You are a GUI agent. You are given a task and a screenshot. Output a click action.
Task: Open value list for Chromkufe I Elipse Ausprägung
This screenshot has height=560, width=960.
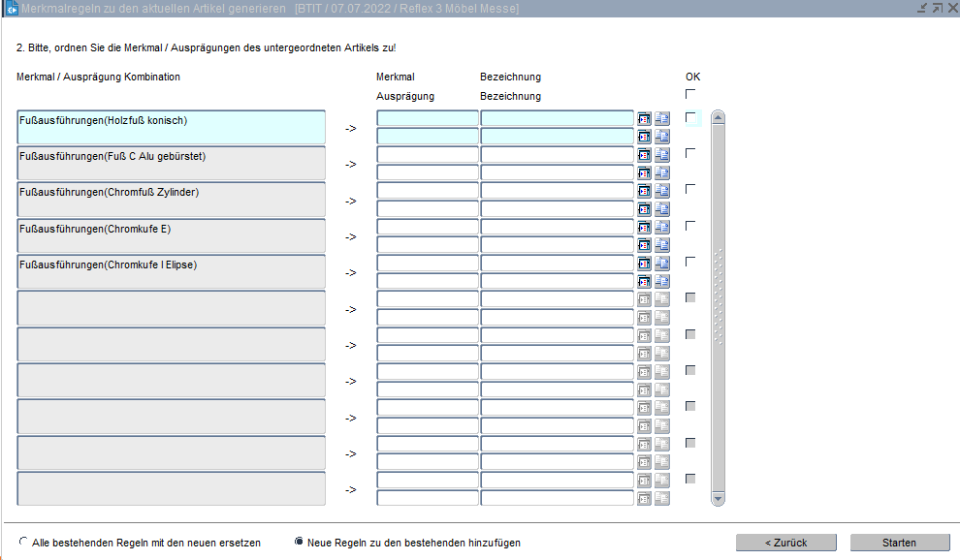coord(644,281)
